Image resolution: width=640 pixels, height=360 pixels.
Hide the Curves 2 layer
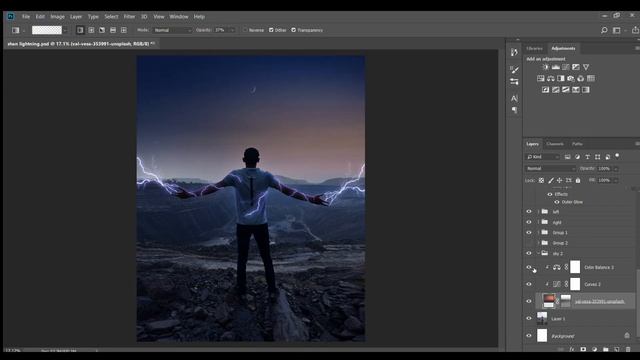pyautogui.click(x=529, y=284)
